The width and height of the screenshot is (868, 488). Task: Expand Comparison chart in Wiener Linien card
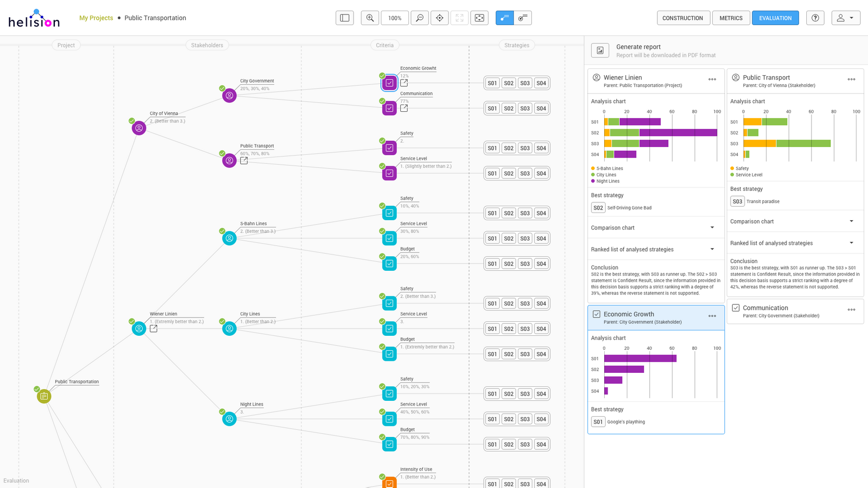coord(712,227)
